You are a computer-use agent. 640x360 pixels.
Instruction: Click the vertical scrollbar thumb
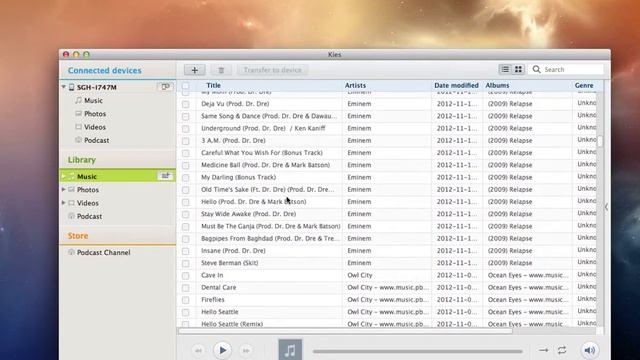600,142
